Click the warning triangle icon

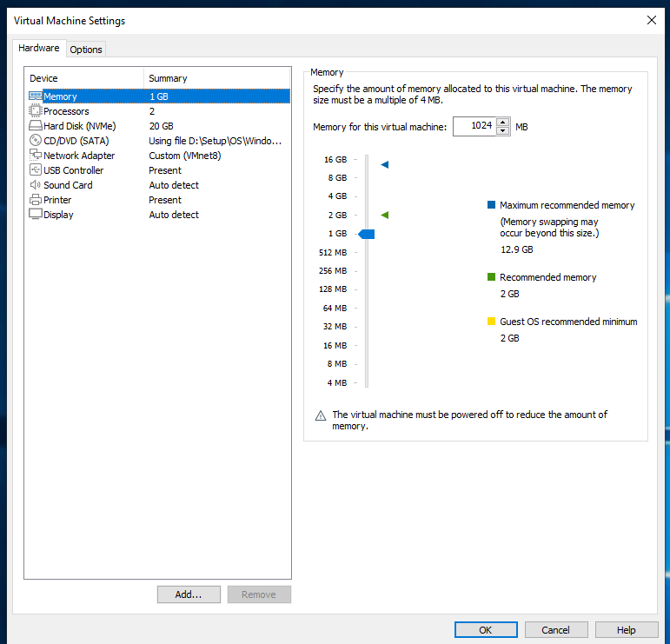coord(321,415)
